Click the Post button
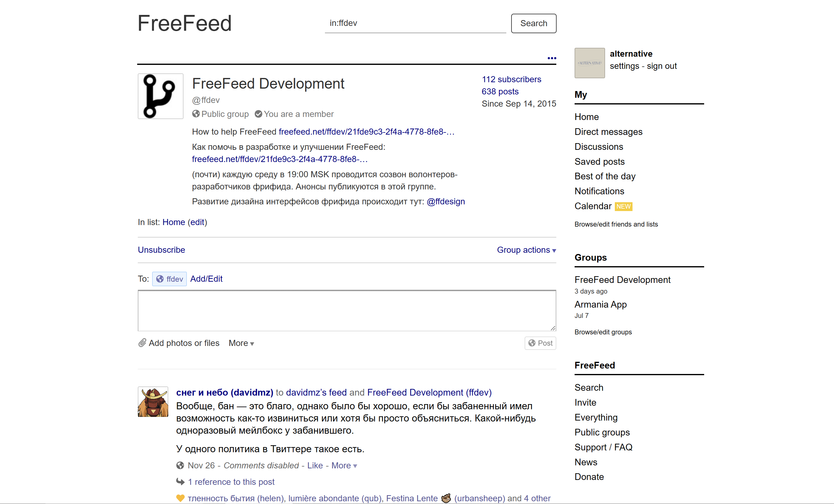Image resolution: width=834 pixels, height=504 pixels. [540, 343]
